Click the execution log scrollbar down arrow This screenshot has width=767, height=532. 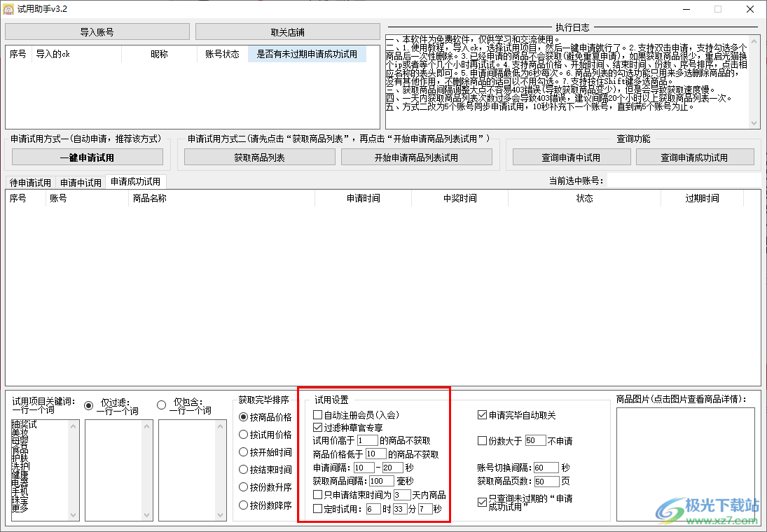754,123
